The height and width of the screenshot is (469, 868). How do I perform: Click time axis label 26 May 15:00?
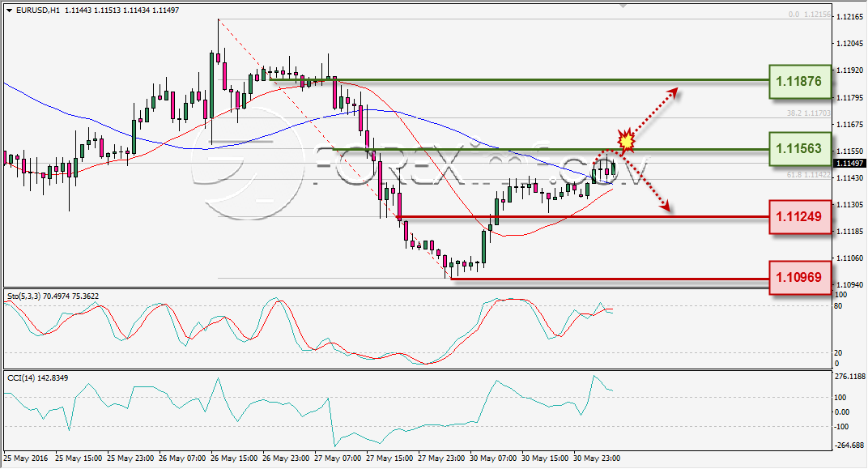pos(234,458)
